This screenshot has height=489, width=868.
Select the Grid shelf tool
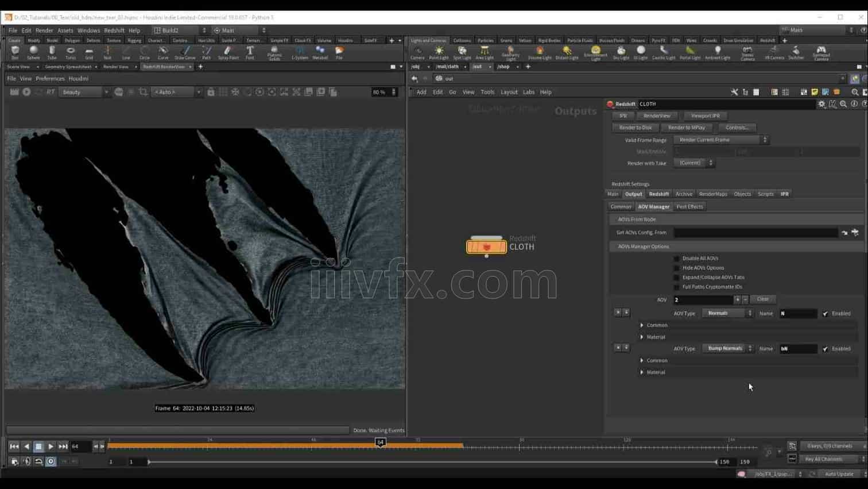[89, 53]
